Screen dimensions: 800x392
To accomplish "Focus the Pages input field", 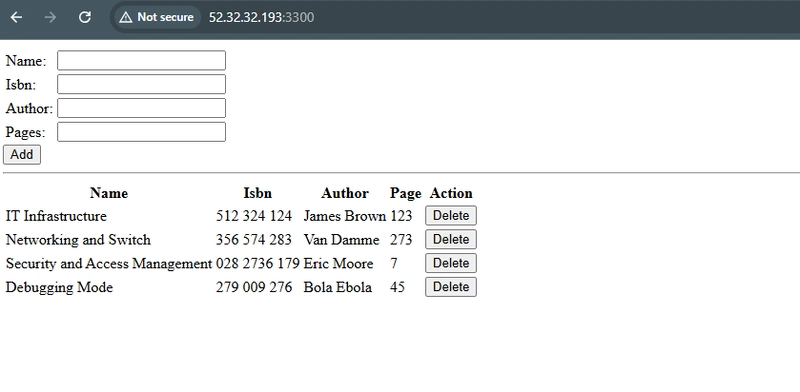I will click(x=141, y=132).
